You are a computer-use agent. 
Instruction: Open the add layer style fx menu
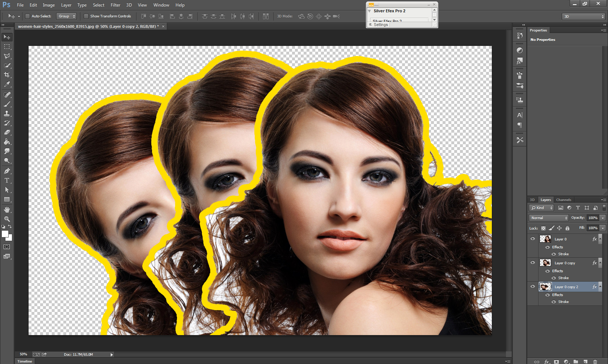click(547, 361)
